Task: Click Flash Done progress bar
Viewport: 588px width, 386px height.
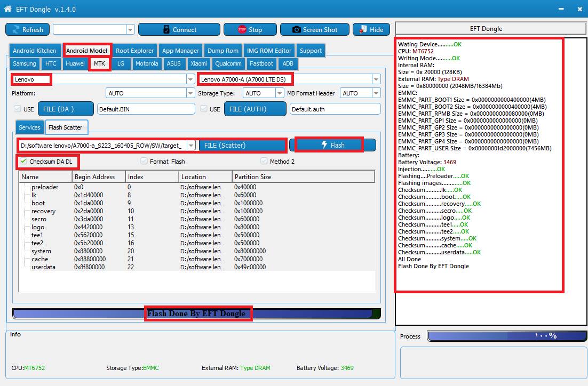Action: (196, 313)
